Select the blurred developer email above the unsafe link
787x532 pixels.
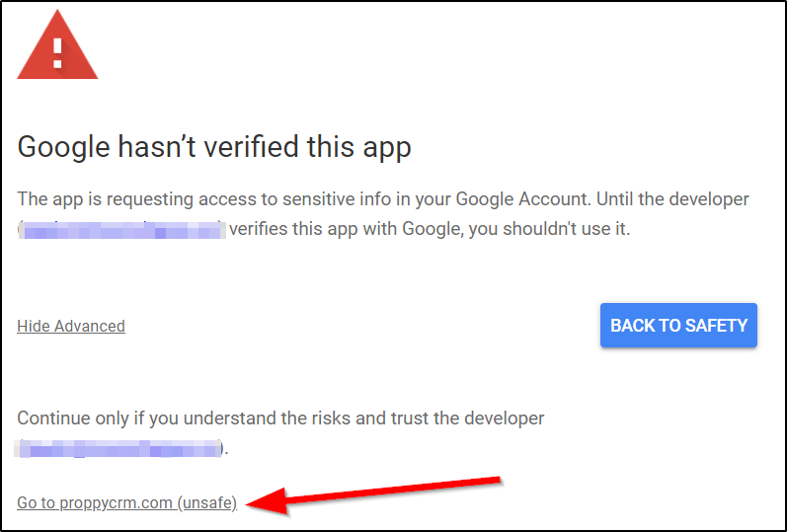pos(119,449)
